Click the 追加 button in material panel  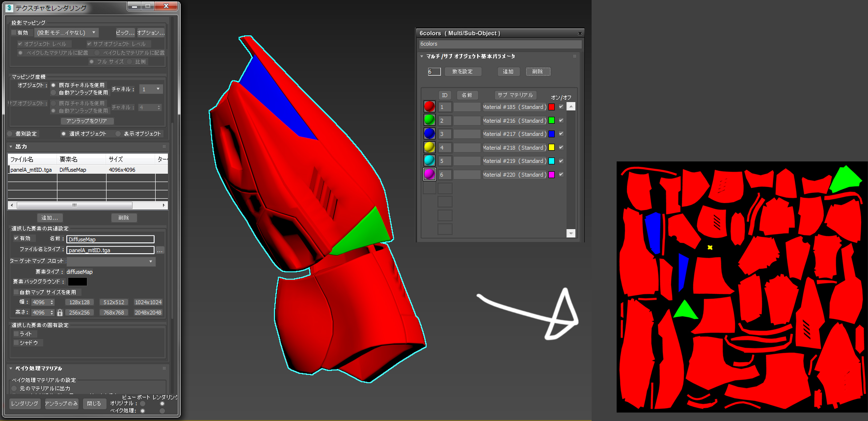tap(508, 72)
